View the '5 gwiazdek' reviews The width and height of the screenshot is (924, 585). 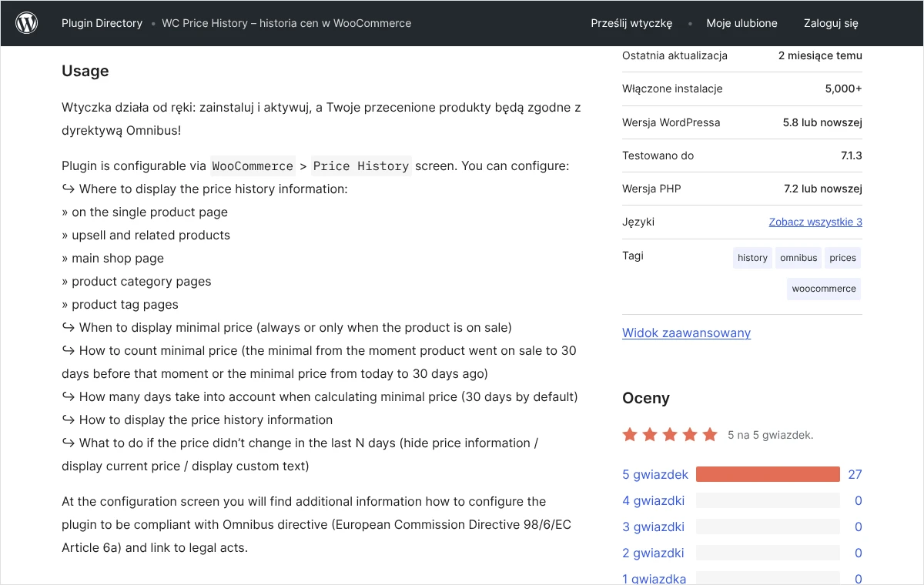tap(655, 474)
